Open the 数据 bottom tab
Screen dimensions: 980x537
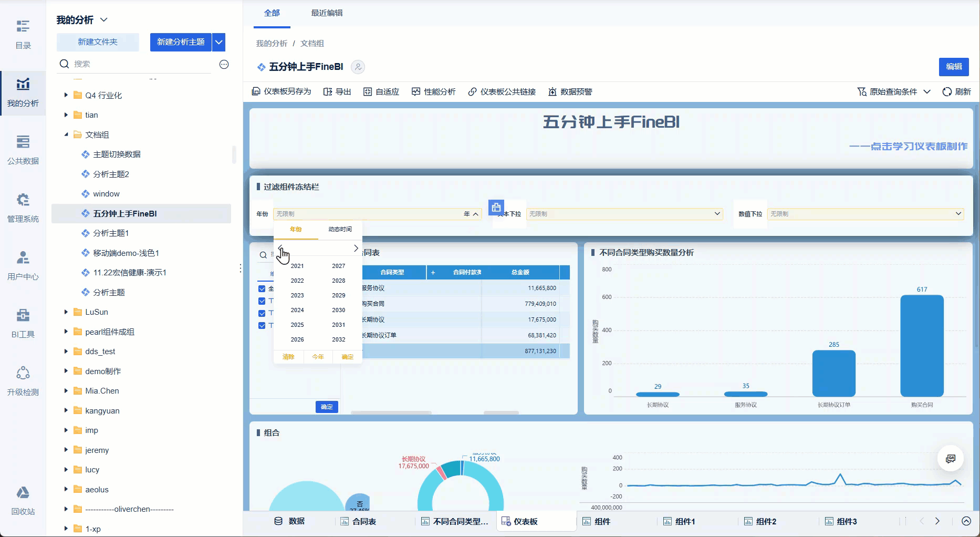coord(289,521)
